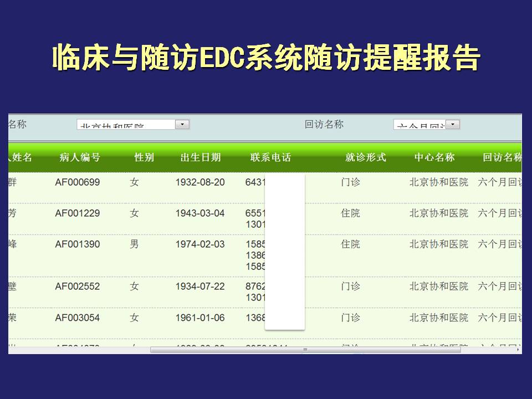Select the 联系电话 column header
Screen dimensions: 532x399
[x=270, y=157]
